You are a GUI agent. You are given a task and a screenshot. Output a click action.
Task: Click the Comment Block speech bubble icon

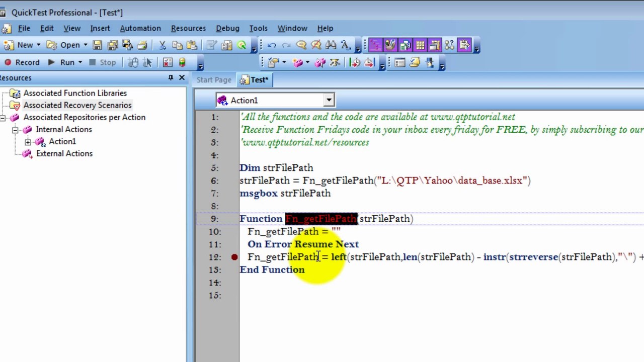click(x=301, y=45)
